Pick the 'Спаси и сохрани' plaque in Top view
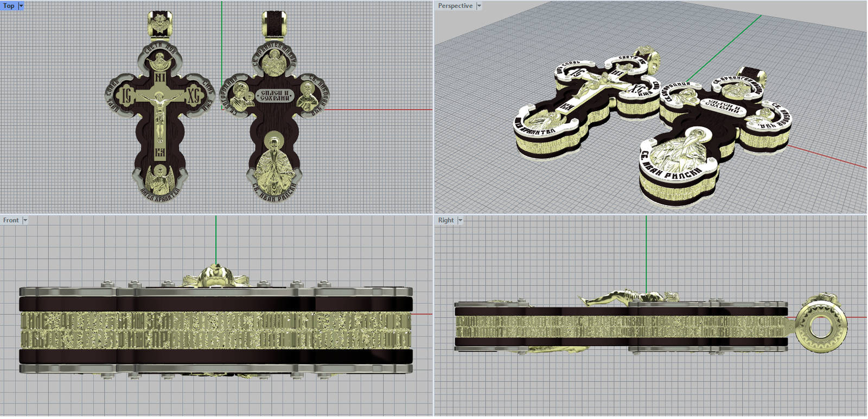 click(275, 96)
